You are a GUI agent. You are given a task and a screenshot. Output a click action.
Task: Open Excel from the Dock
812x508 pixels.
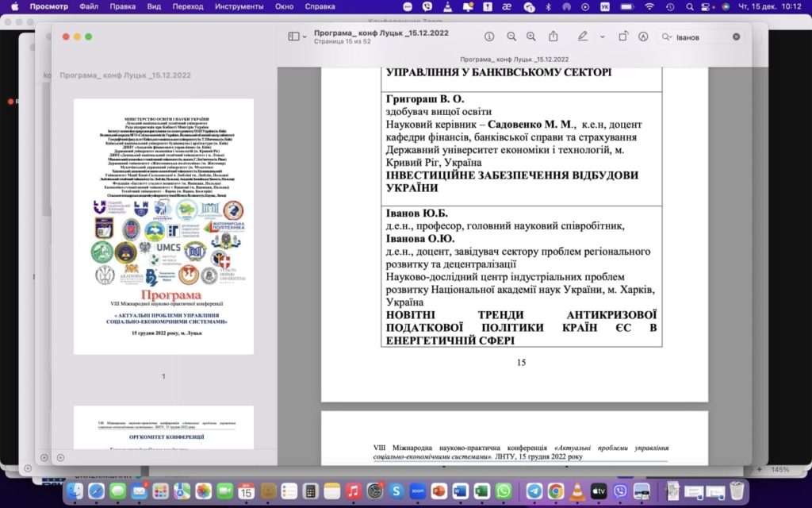click(x=481, y=491)
